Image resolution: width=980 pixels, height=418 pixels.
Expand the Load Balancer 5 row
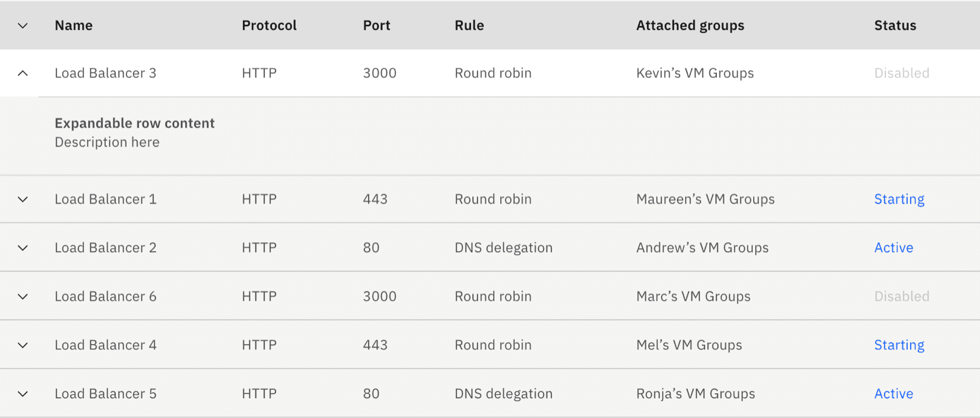point(23,394)
